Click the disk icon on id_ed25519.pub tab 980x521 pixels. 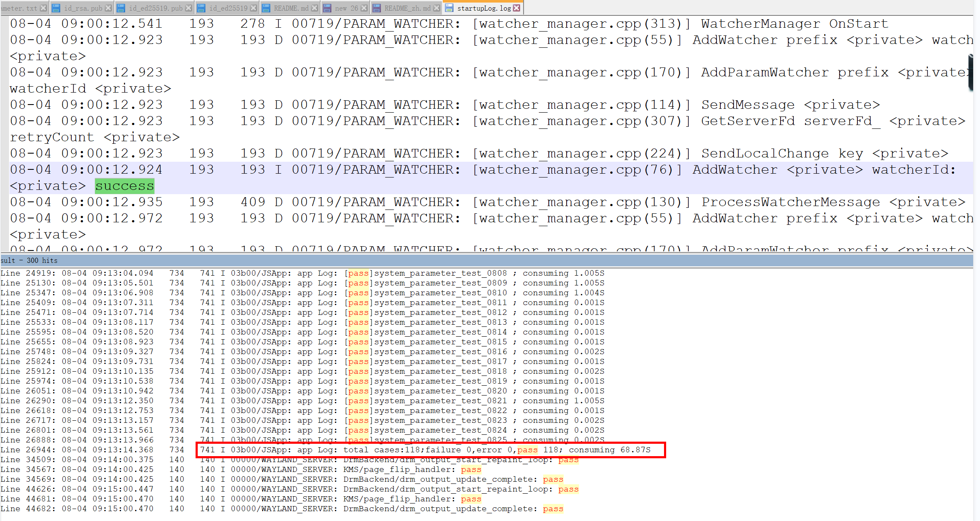[x=121, y=8]
